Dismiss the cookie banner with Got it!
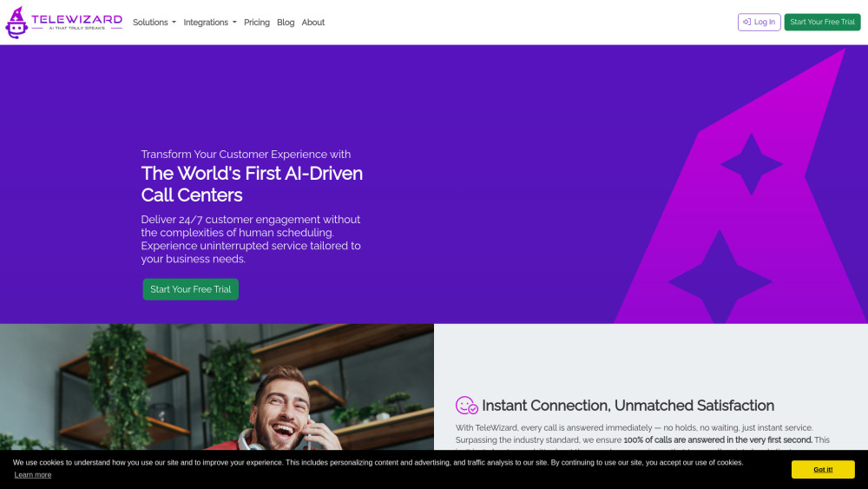Screen dimensions: 868x489 point(822,469)
